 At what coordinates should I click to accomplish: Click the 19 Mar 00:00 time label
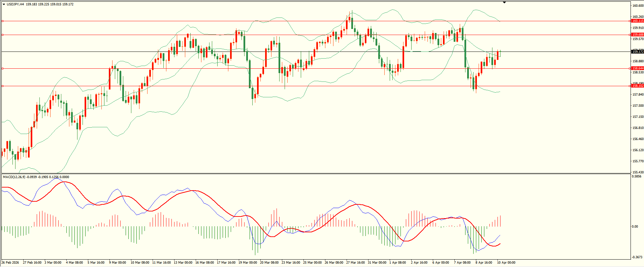[248, 262]
